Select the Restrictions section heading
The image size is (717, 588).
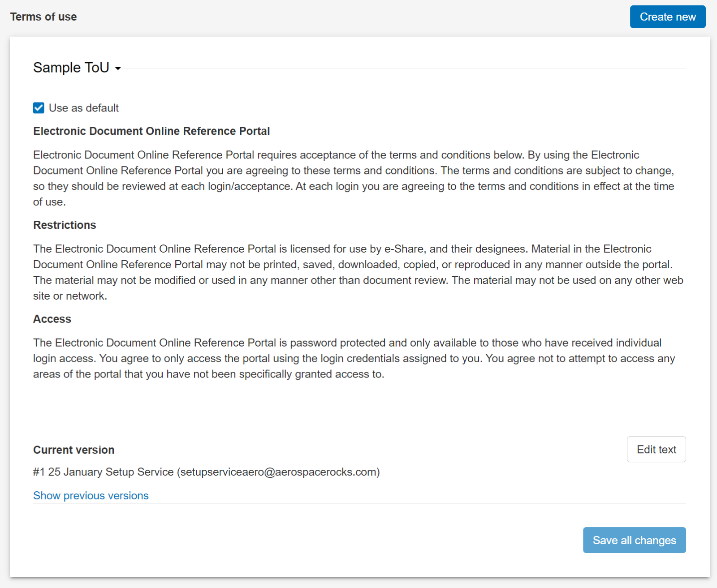click(65, 225)
